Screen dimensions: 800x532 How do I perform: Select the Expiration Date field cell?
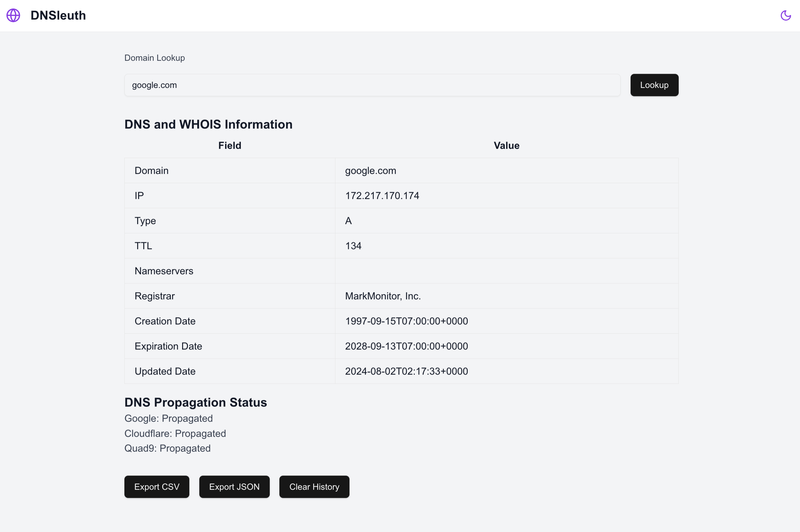point(230,346)
